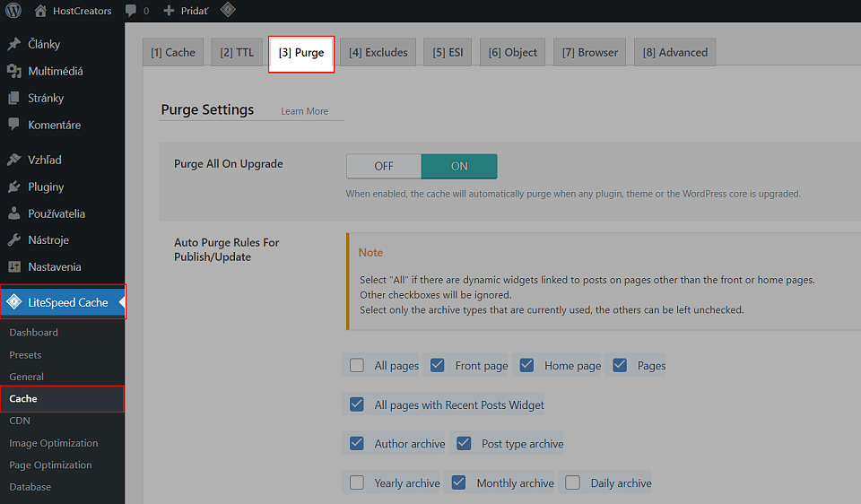Viewport: 861px width, 504px height.
Task: Open the [7] Browser tab
Action: click(590, 52)
